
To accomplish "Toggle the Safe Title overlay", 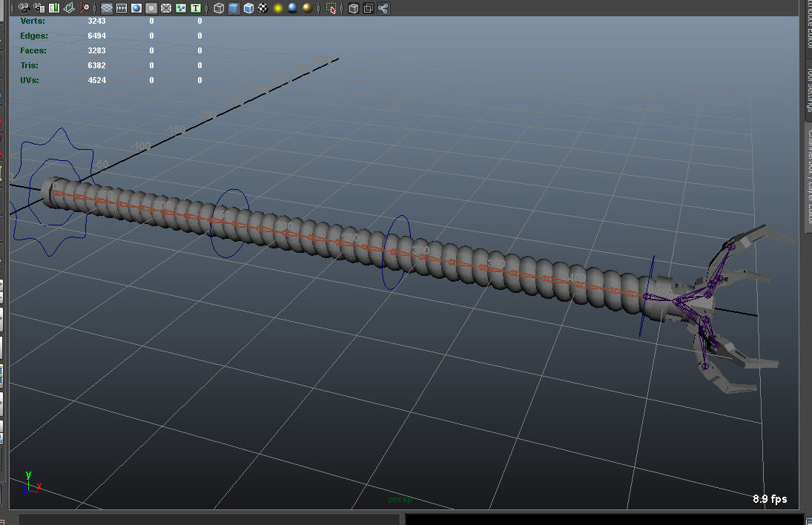I will 196,8.
